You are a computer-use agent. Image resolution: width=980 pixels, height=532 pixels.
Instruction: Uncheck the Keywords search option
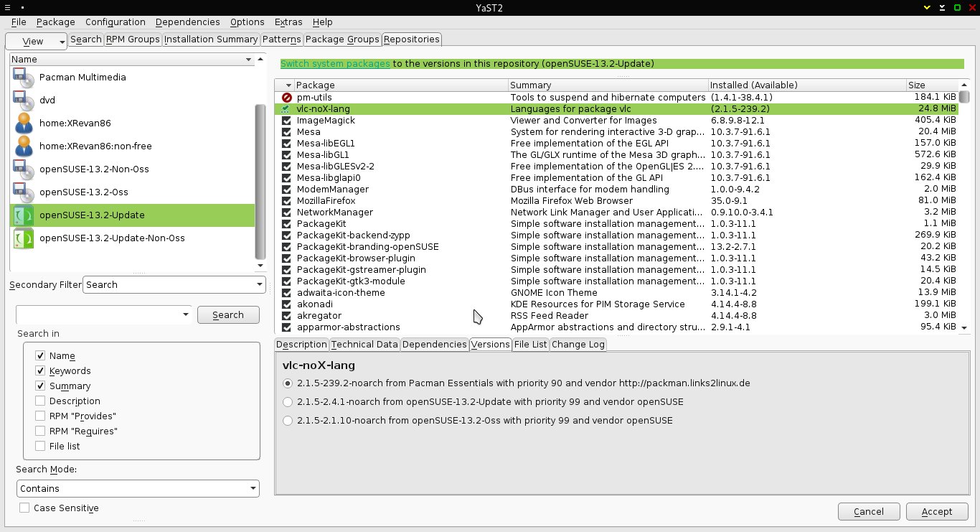(40, 371)
